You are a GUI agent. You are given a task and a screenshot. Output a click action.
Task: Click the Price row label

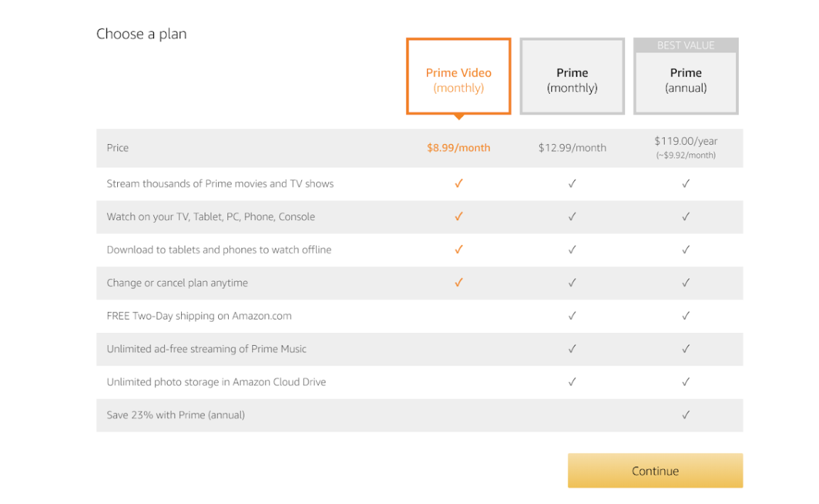point(117,148)
